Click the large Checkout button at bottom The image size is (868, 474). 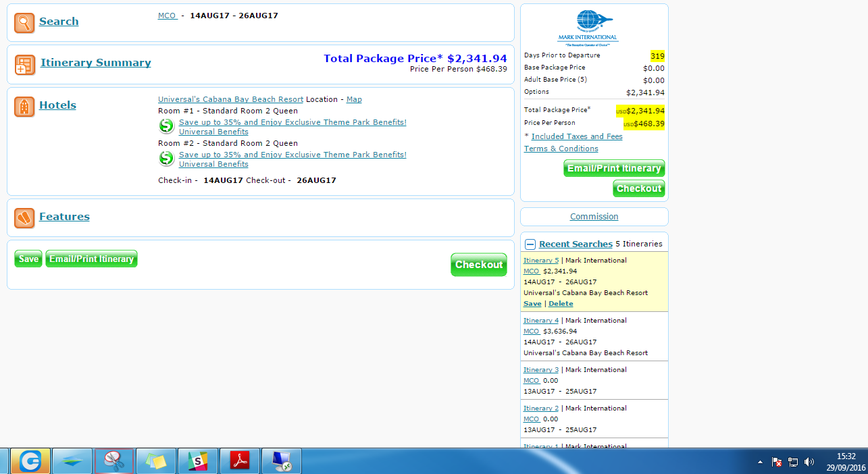pos(479,265)
